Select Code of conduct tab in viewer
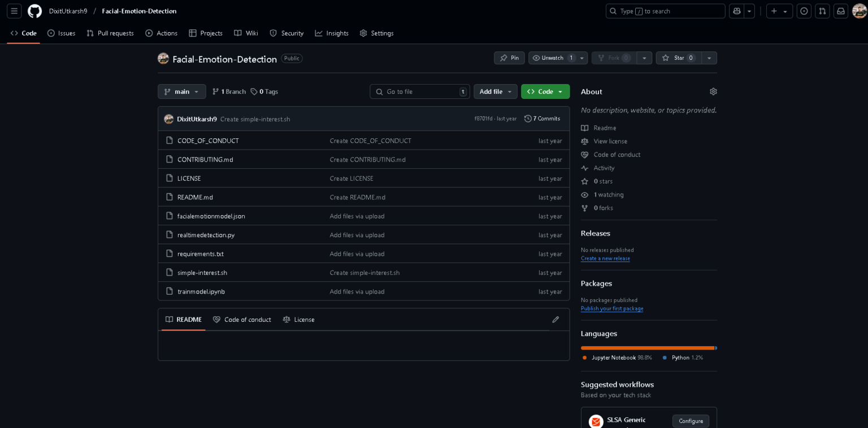This screenshot has width=868, height=428. coord(242,320)
